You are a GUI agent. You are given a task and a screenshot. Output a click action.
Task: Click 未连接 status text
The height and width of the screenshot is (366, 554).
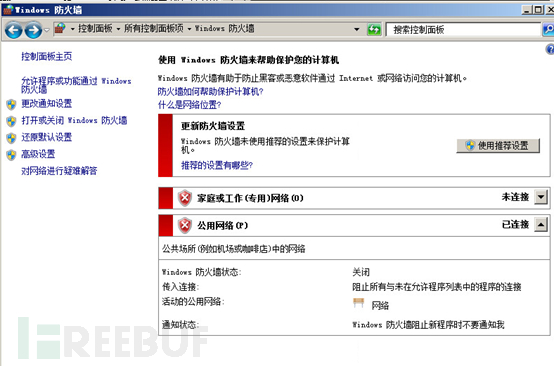coord(515,197)
